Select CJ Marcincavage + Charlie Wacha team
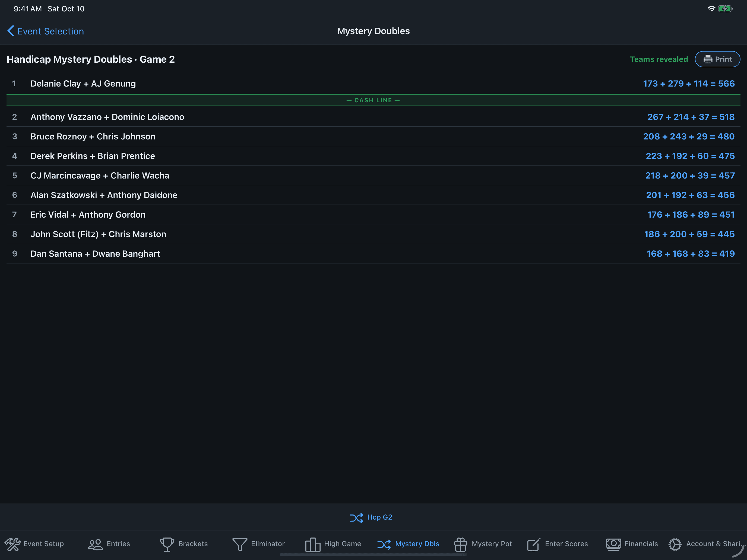 click(373, 176)
